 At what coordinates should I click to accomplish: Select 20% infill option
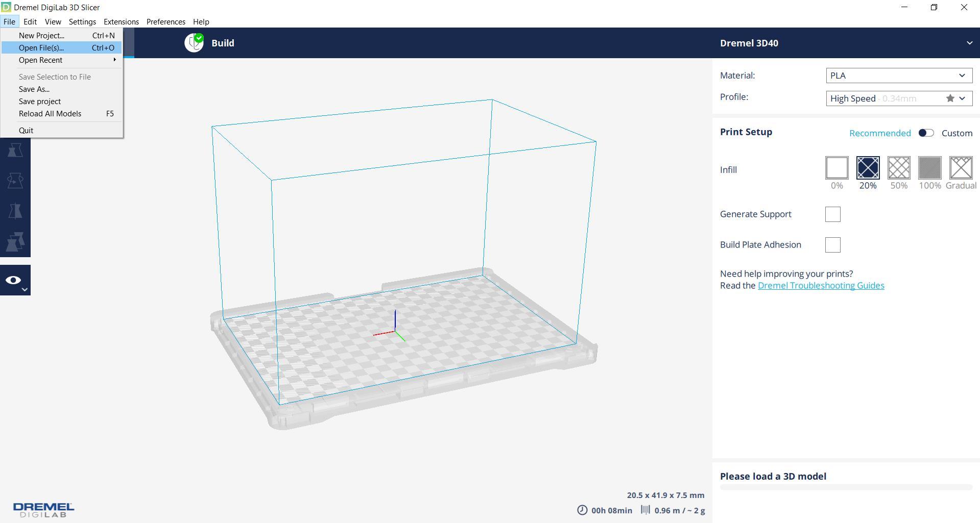tap(868, 168)
